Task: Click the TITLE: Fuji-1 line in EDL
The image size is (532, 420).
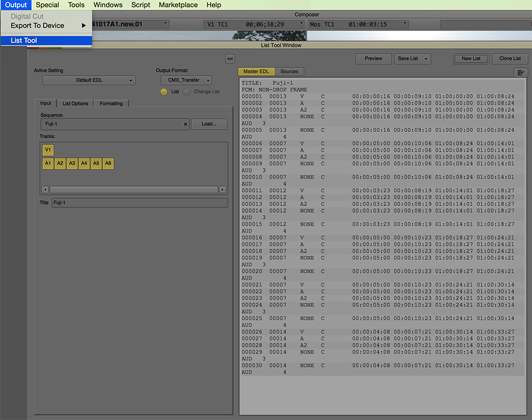Action: pos(267,83)
